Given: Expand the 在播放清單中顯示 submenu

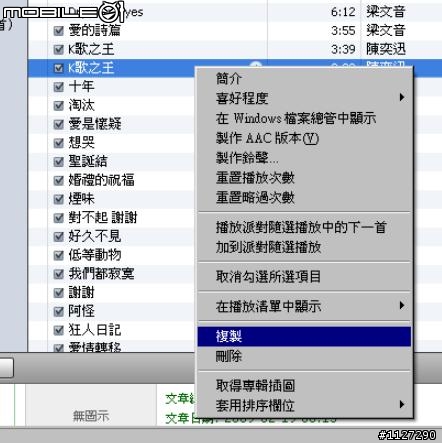Looking at the screenshot, I should point(304,306).
